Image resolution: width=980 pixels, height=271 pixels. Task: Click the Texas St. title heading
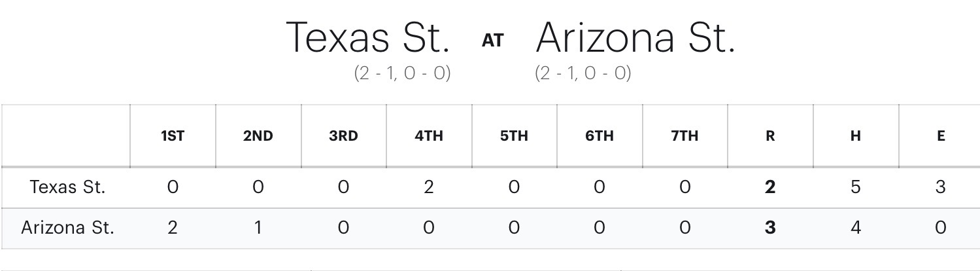coord(368,37)
